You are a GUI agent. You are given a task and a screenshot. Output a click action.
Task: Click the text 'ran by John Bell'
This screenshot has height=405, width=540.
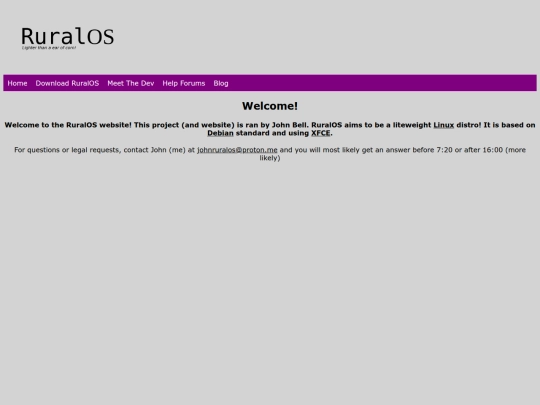276,125
